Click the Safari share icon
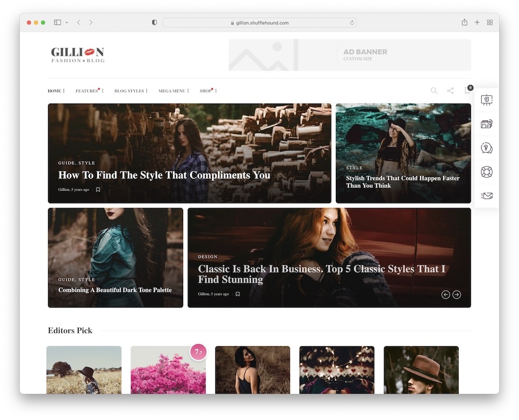This screenshot has width=519, height=420. click(x=465, y=22)
